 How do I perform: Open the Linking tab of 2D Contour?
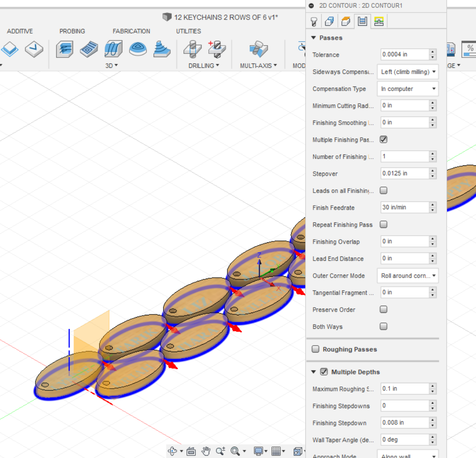click(379, 21)
